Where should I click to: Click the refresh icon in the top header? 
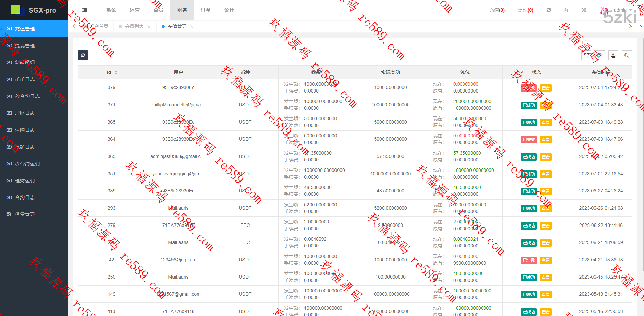(x=549, y=10)
